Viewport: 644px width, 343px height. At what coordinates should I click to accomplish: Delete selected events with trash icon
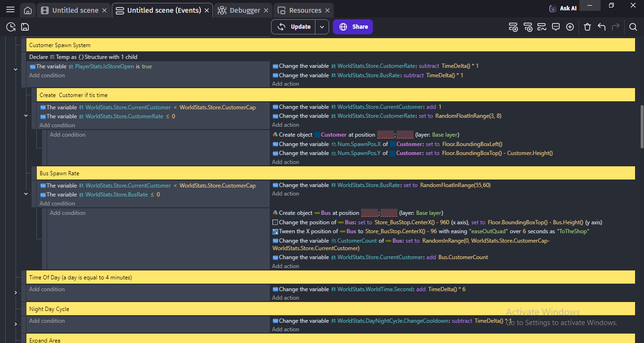point(587,27)
